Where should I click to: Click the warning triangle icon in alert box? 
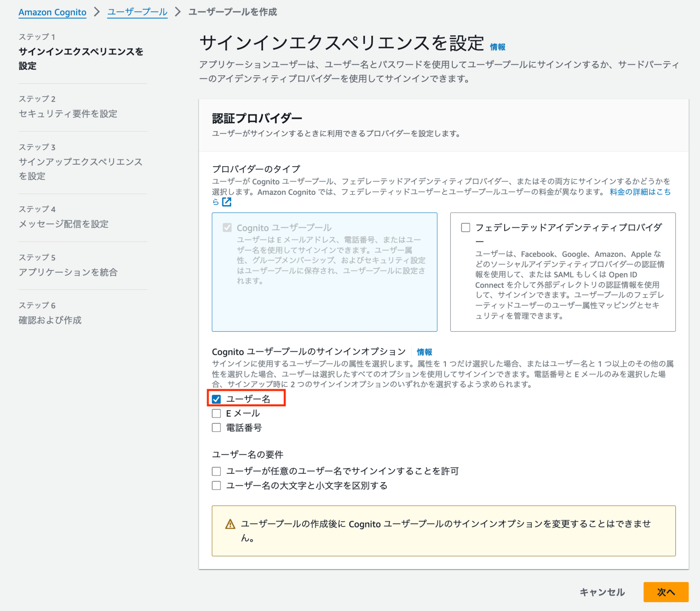(230, 524)
